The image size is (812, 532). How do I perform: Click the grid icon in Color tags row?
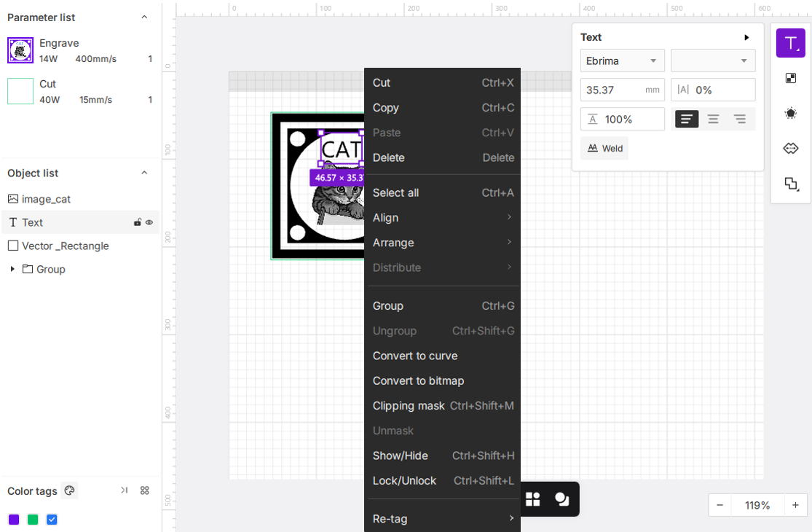tap(145, 490)
